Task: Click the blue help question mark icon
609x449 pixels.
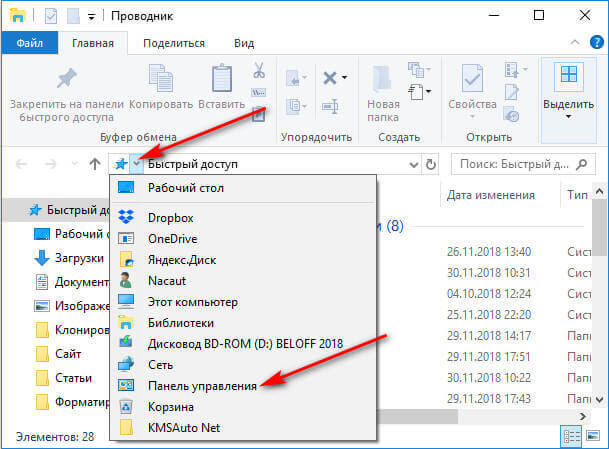Action: [x=597, y=42]
